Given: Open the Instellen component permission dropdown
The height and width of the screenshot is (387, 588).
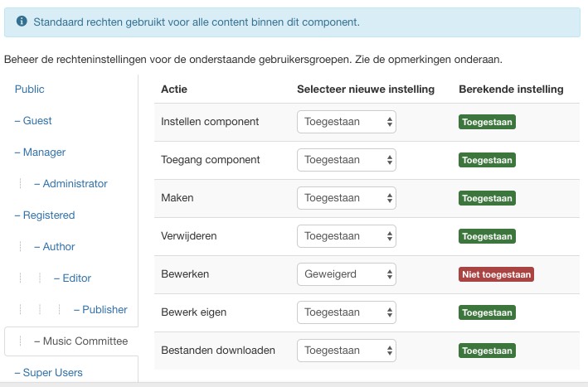Looking at the screenshot, I should click(346, 122).
